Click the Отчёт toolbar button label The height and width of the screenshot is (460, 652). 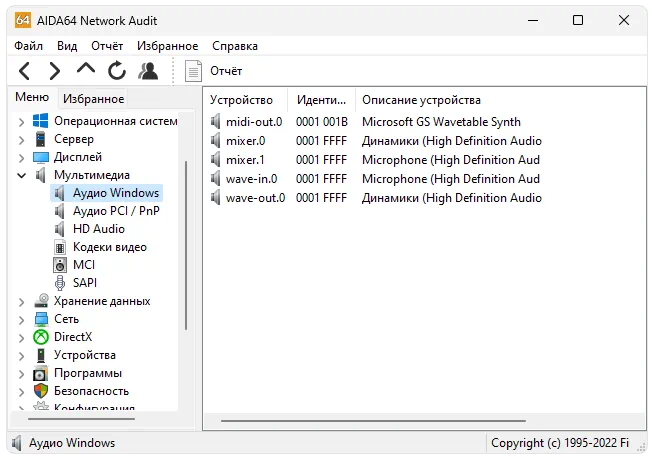[226, 71]
